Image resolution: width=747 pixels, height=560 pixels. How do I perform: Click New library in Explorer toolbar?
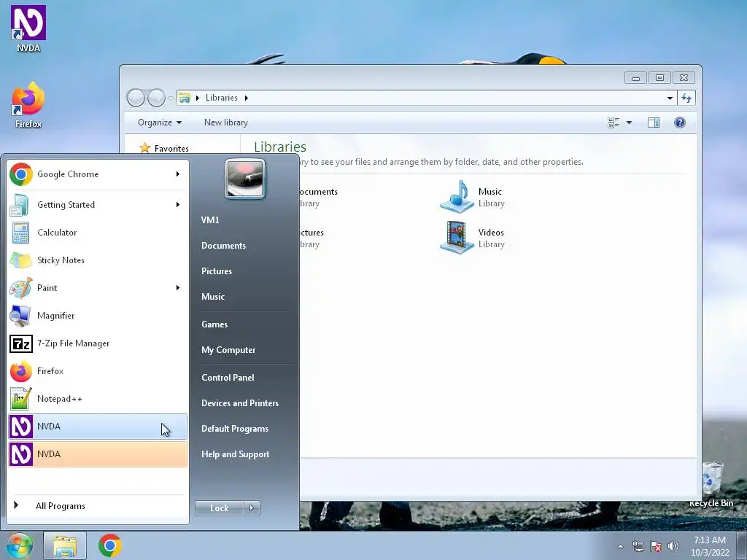(x=226, y=122)
